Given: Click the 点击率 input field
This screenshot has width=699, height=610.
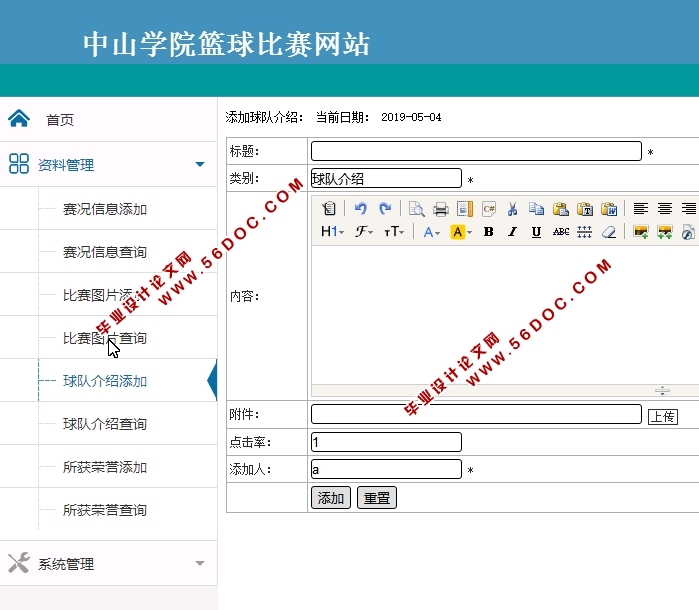Looking at the screenshot, I should pos(386,442).
